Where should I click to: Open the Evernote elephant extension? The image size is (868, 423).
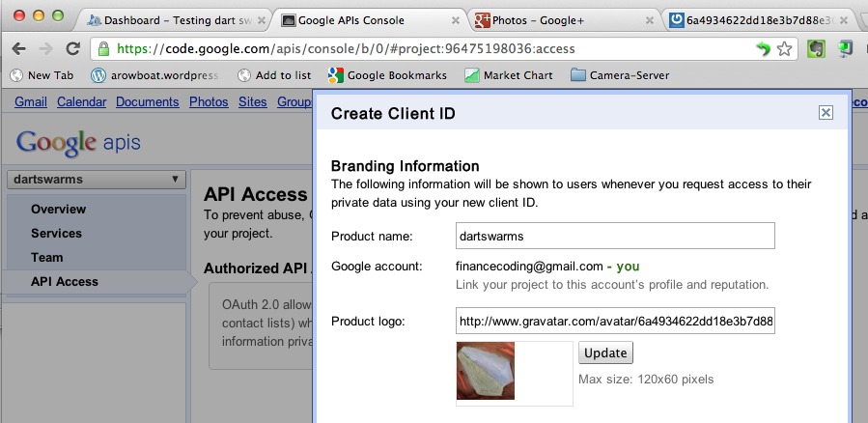pyautogui.click(x=816, y=48)
